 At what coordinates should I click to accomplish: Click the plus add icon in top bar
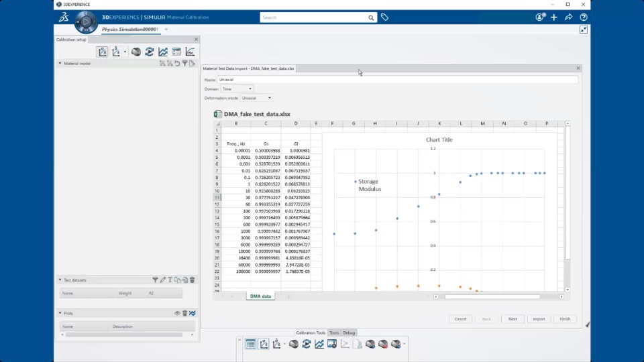pyautogui.click(x=554, y=17)
